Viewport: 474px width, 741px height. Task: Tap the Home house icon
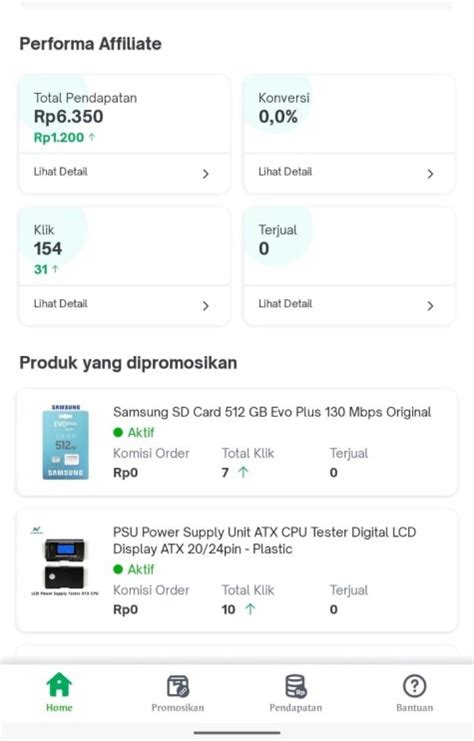pos(59,685)
